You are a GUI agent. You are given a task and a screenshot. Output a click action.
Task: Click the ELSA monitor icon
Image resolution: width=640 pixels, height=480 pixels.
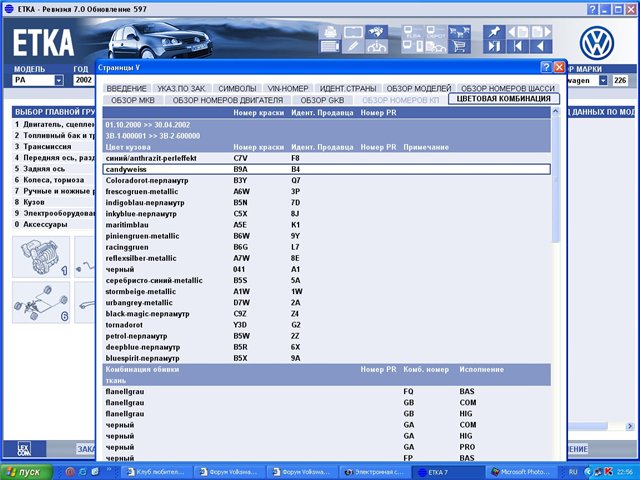tap(413, 32)
